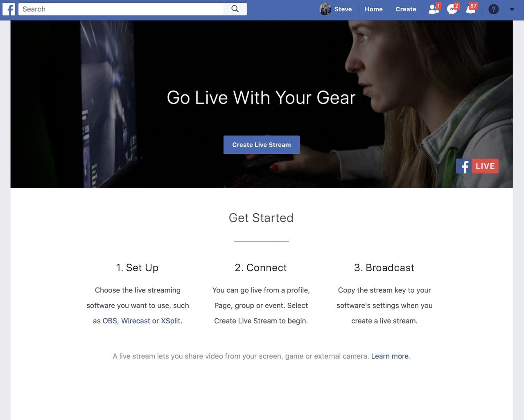Click the Get Started heading
Image resolution: width=524 pixels, height=420 pixels.
click(261, 218)
